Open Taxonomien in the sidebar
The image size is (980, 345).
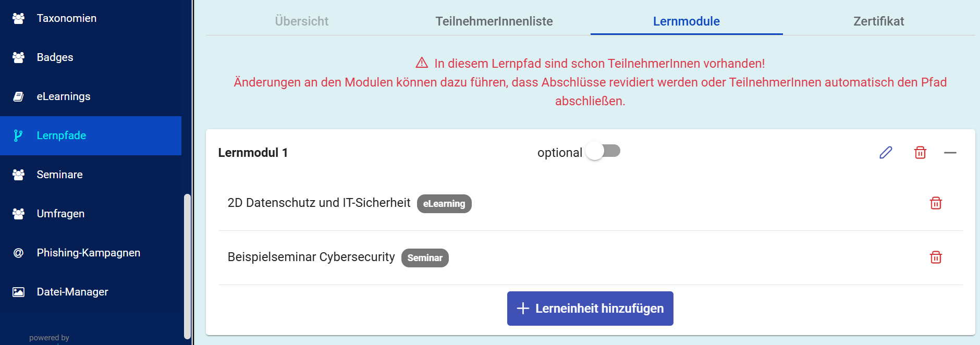66,18
